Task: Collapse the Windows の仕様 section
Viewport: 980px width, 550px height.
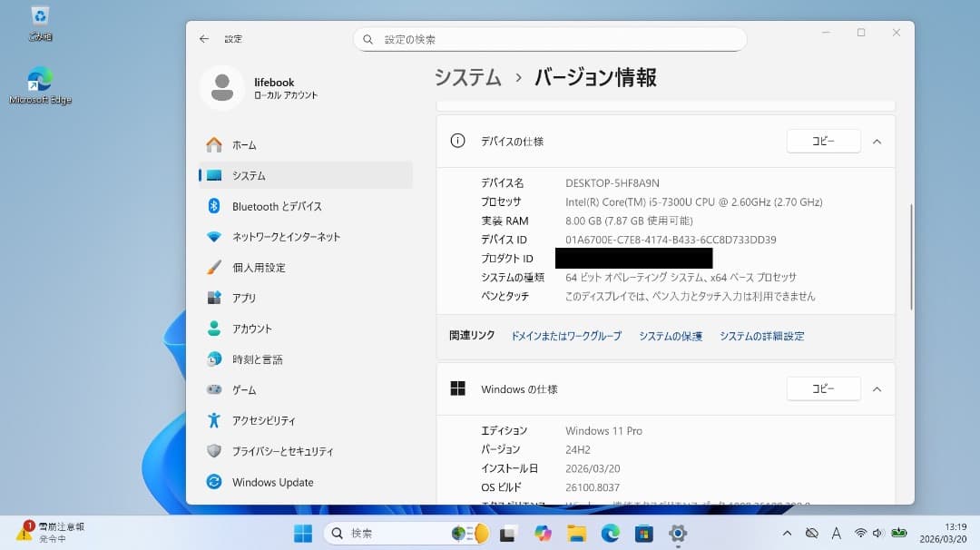Action: click(877, 388)
